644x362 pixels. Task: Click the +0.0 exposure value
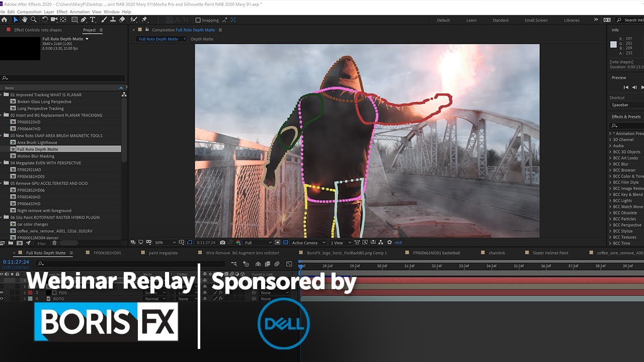pyautogui.click(x=397, y=243)
